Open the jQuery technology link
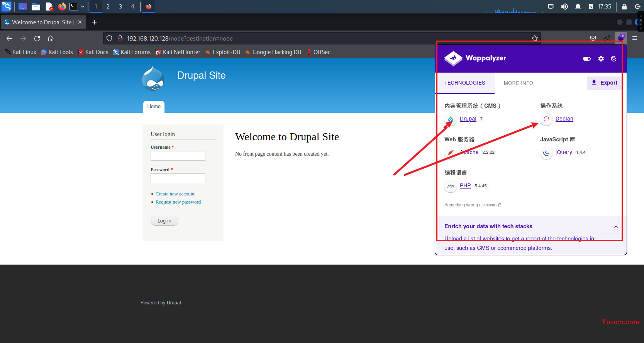644x343 pixels. [564, 152]
